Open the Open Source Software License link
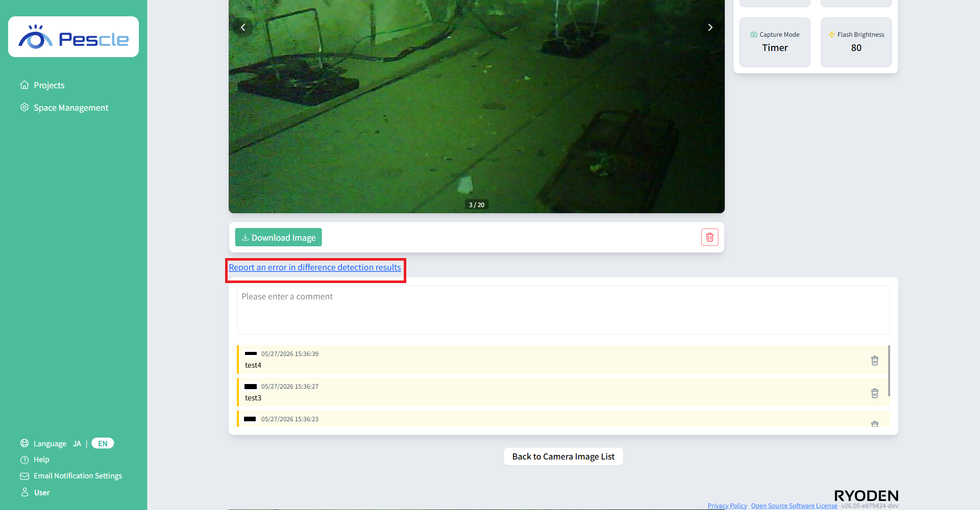Screen dimensions: 980x510 tap(794, 506)
